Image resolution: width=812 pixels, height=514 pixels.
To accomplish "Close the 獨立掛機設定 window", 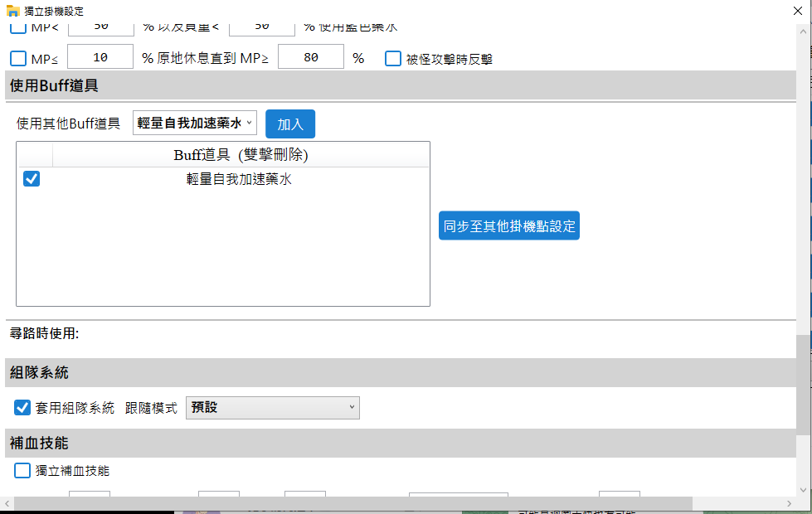I will click(787, 11).
